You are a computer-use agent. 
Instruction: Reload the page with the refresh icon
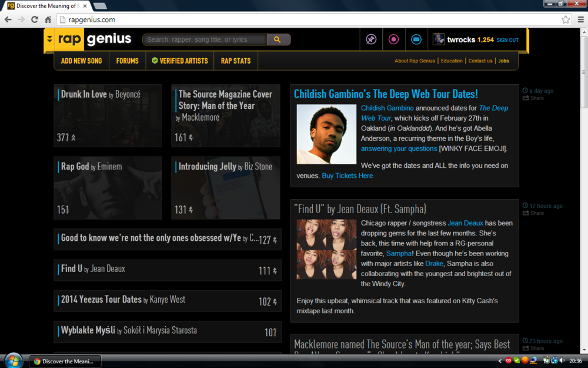pyautogui.click(x=34, y=19)
